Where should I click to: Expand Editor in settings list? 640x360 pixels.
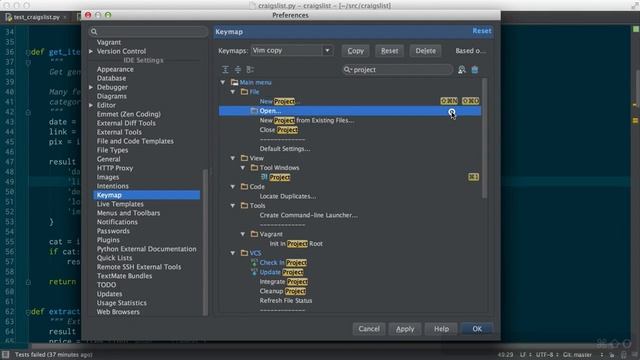tap(91, 105)
